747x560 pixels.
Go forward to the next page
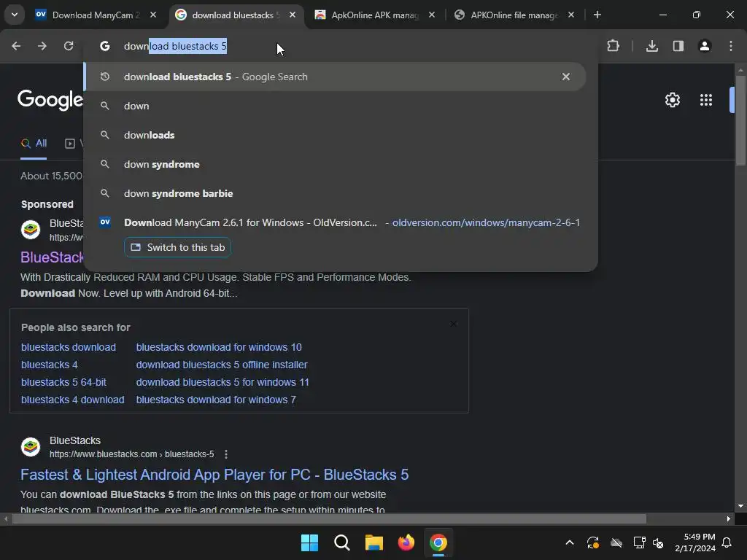pos(42,46)
